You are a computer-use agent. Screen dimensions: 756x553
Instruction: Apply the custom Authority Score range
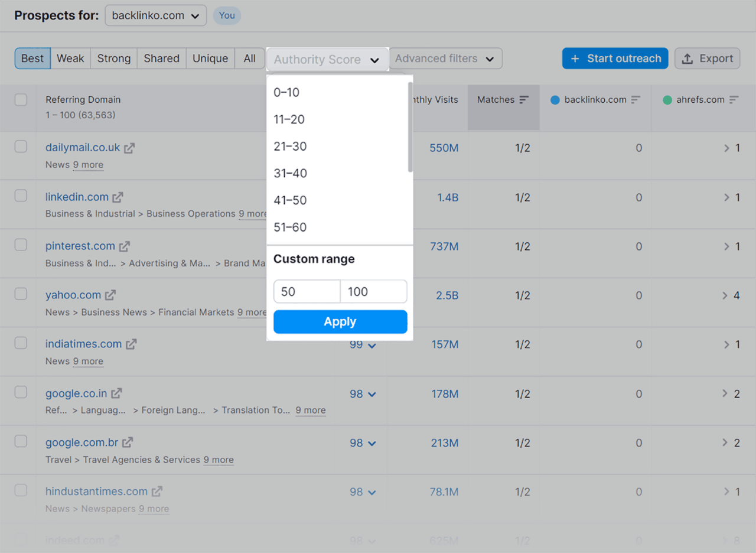[340, 321]
